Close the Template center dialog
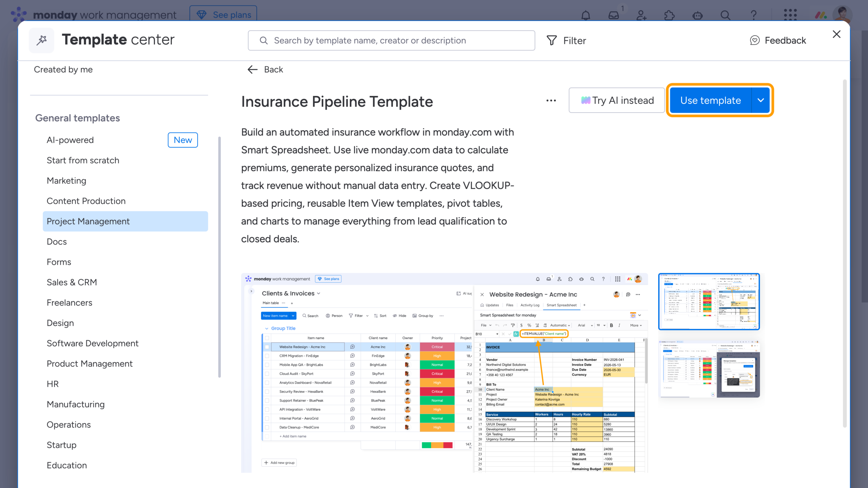This screenshot has height=488, width=868. click(836, 34)
